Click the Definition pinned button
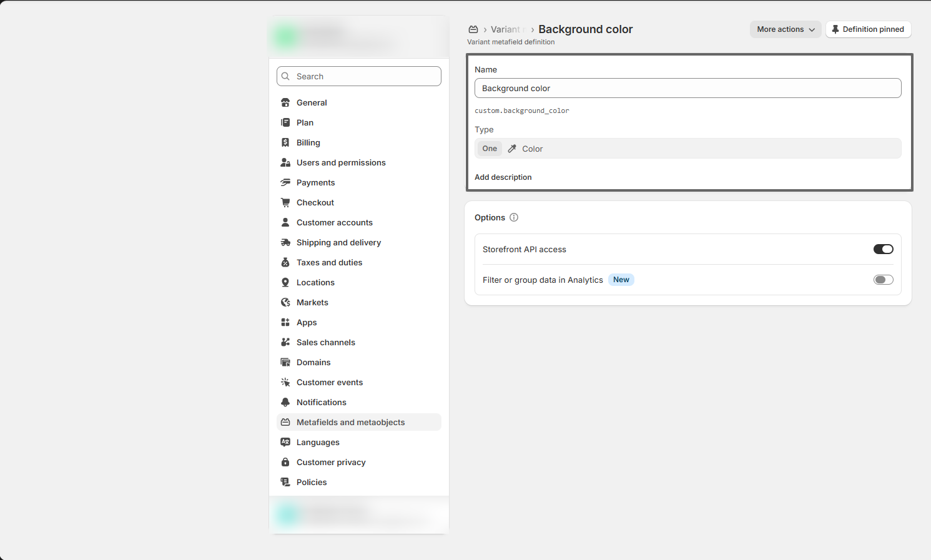931x560 pixels. pyautogui.click(x=868, y=29)
